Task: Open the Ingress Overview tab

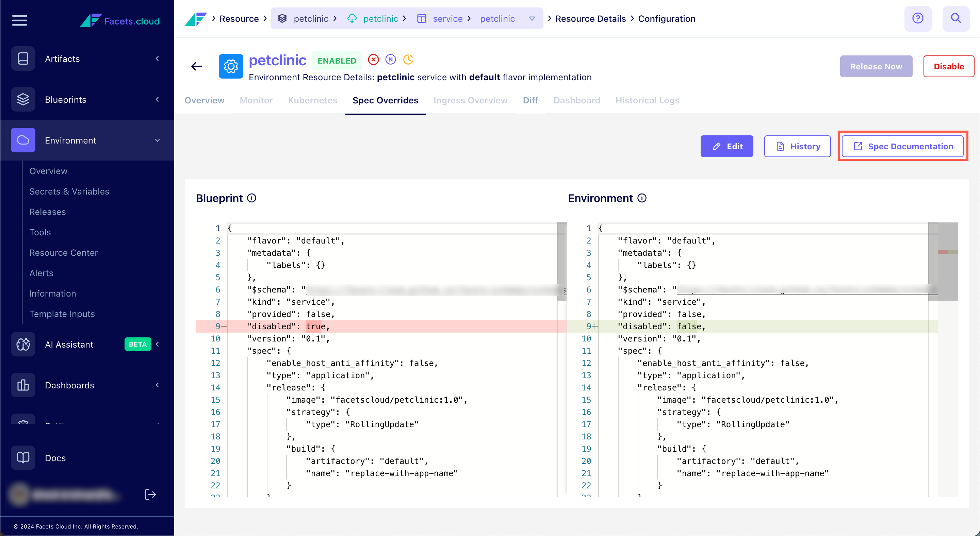Action: tap(470, 100)
